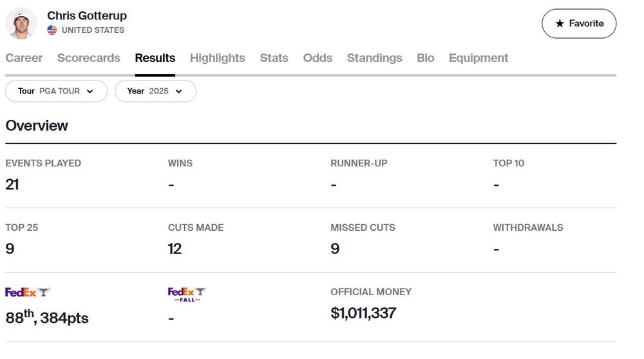
Task: Switch to the Career tab
Action: 24,58
